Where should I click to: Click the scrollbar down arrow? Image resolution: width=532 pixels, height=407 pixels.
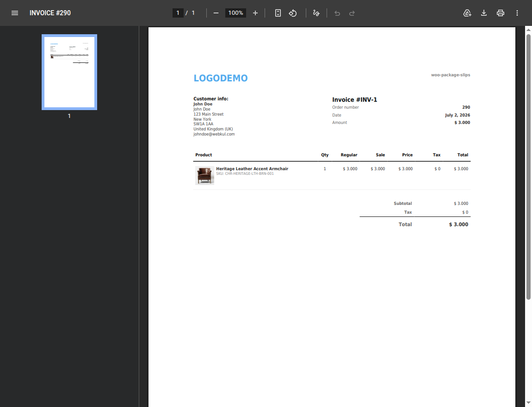[x=528, y=403]
